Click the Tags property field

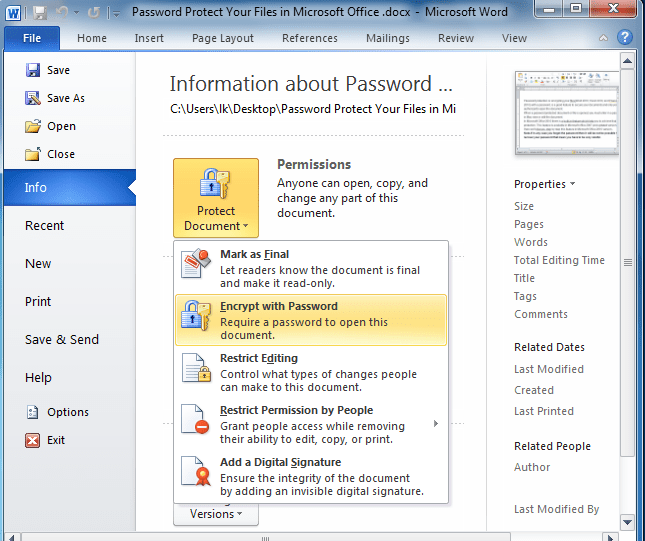point(525,296)
